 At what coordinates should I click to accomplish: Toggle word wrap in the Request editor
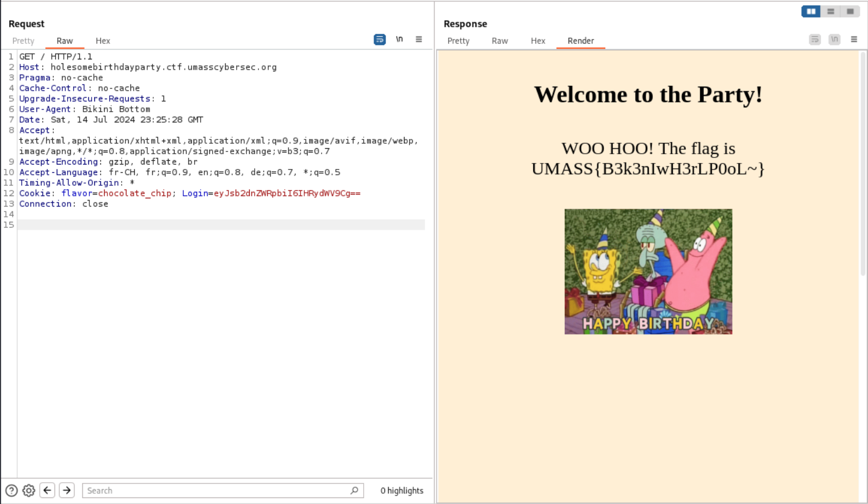(x=379, y=39)
